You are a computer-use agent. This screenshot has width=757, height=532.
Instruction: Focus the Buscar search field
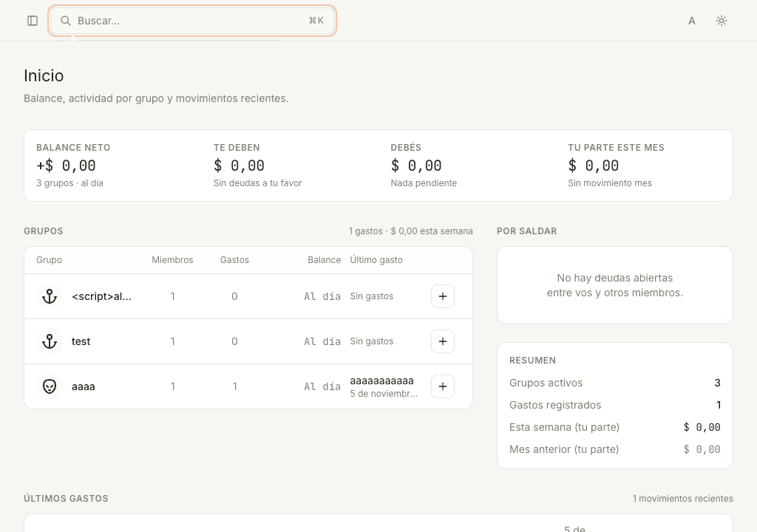(192, 21)
